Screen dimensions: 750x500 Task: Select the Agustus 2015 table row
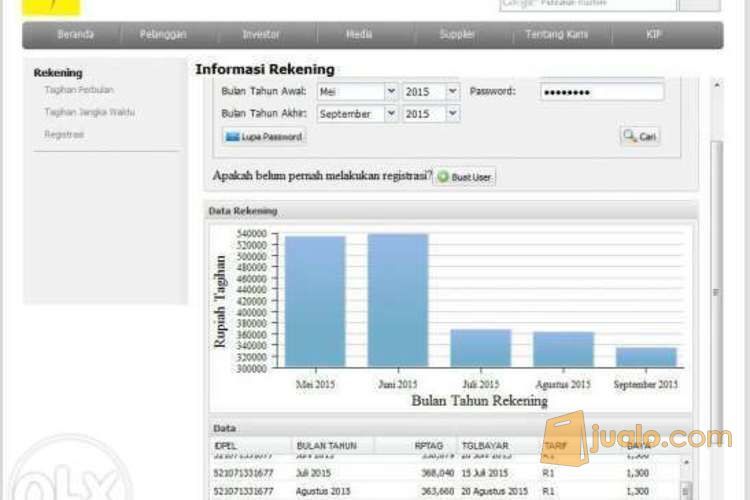click(445, 491)
